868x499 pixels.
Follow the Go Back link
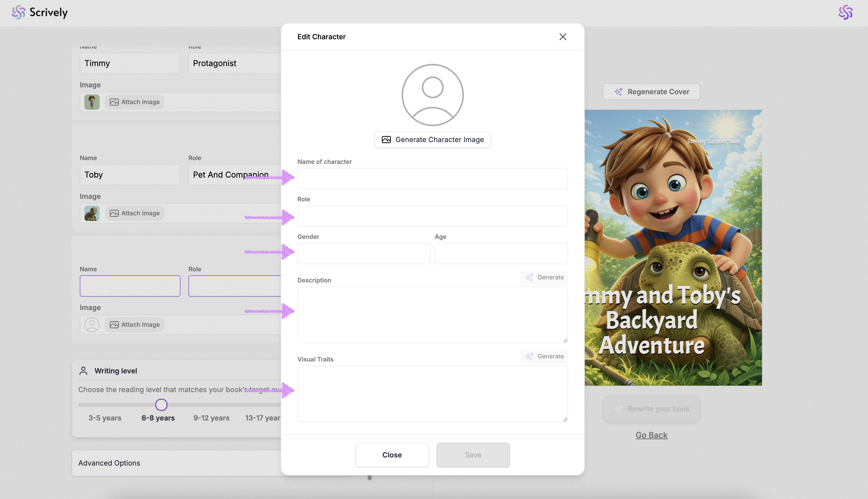pos(651,435)
